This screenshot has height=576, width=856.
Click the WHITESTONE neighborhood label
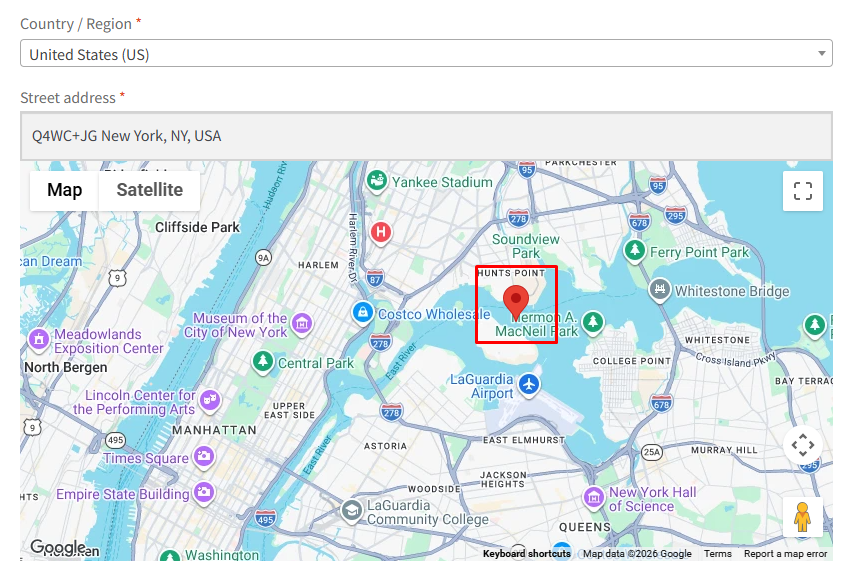717,340
